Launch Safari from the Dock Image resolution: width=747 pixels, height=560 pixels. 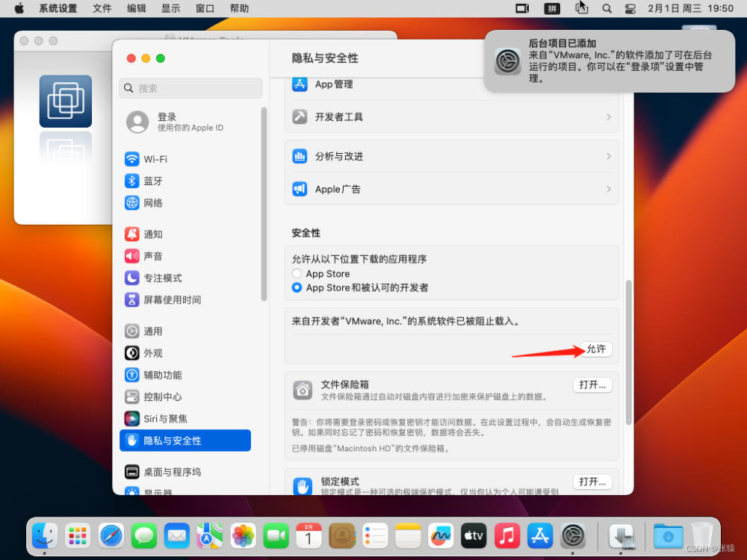[x=111, y=535]
